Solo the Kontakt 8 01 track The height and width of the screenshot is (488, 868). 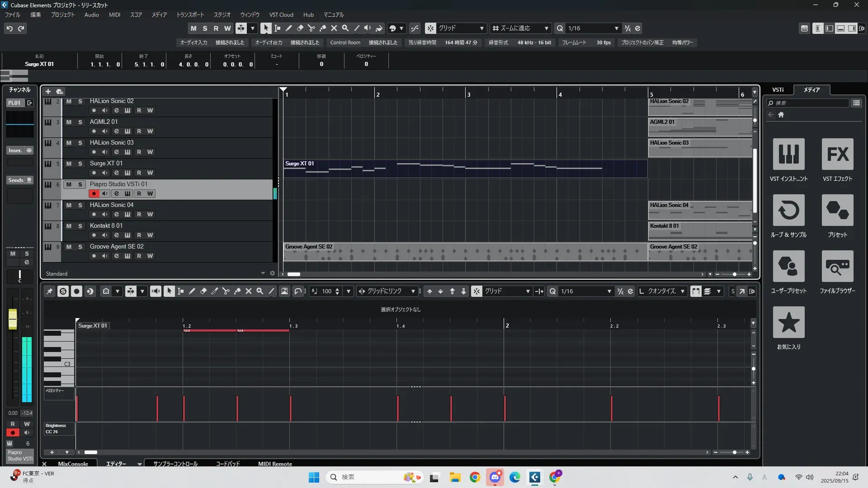[x=80, y=226]
